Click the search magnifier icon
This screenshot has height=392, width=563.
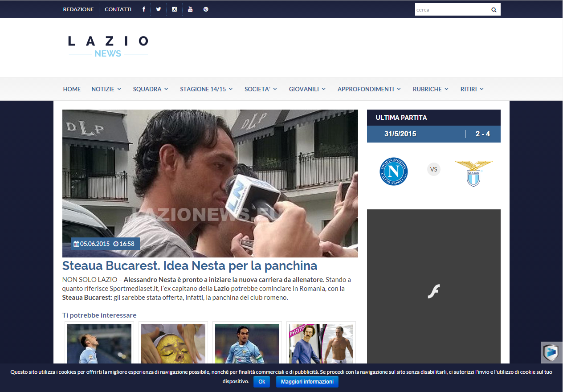click(x=494, y=9)
